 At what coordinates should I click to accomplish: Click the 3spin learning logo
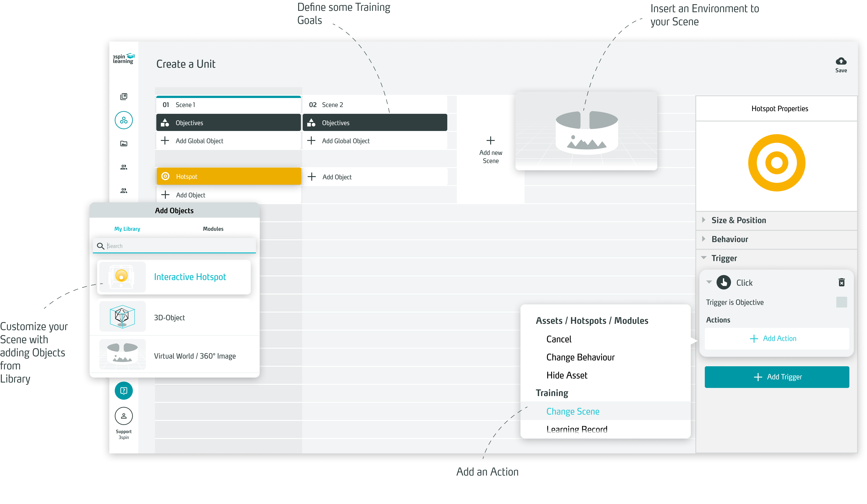124,59
